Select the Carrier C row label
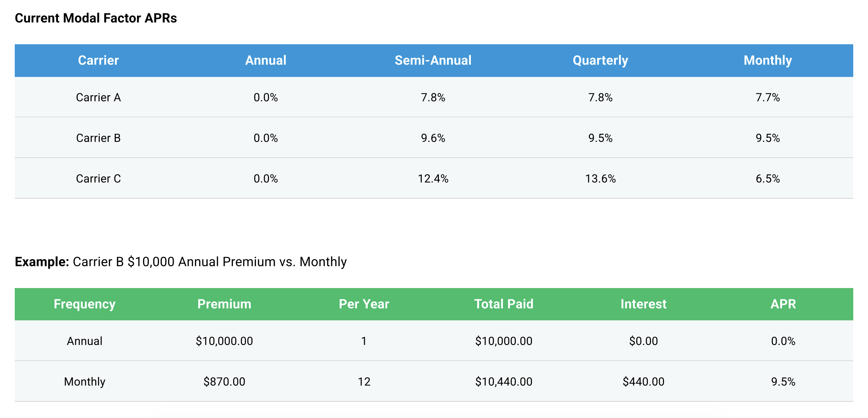 tap(98, 179)
